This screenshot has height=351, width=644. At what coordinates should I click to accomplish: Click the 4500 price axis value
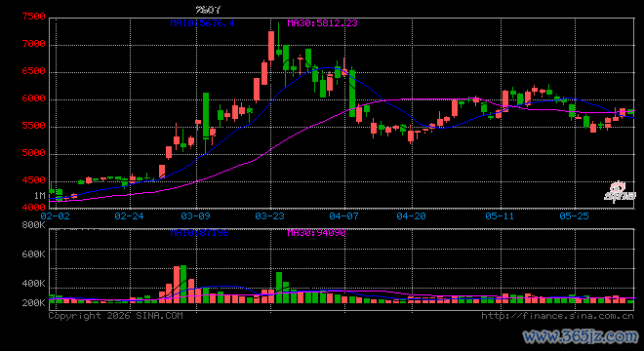(34, 180)
